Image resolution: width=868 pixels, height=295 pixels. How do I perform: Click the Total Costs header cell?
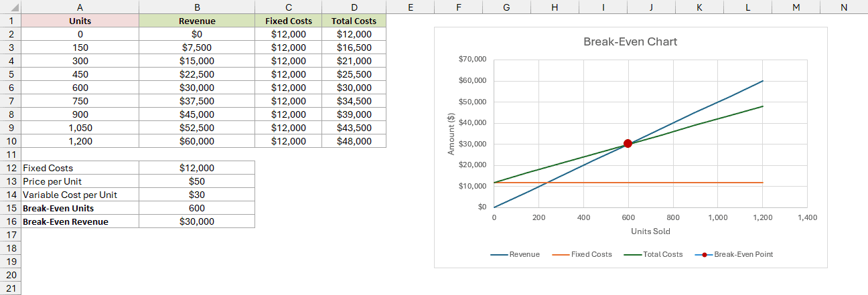pyautogui.click(x=354, y=21)
